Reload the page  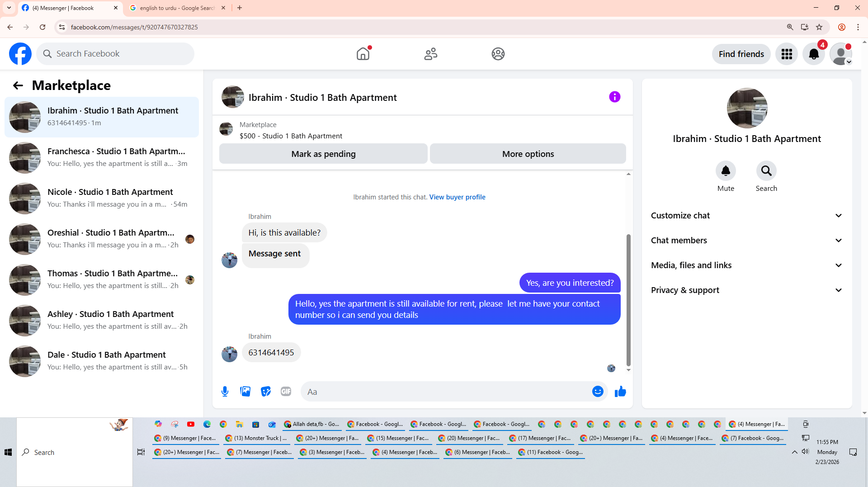42,27
